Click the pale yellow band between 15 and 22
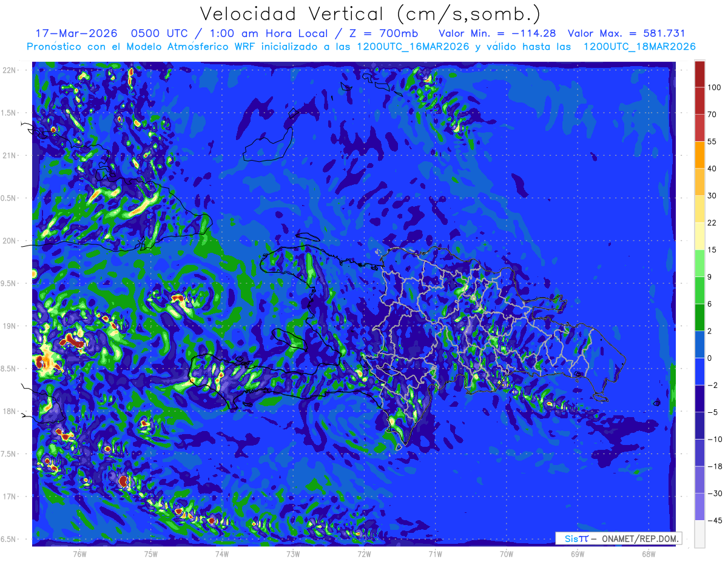This screenshot has width=728, height=562. [699, 235]
